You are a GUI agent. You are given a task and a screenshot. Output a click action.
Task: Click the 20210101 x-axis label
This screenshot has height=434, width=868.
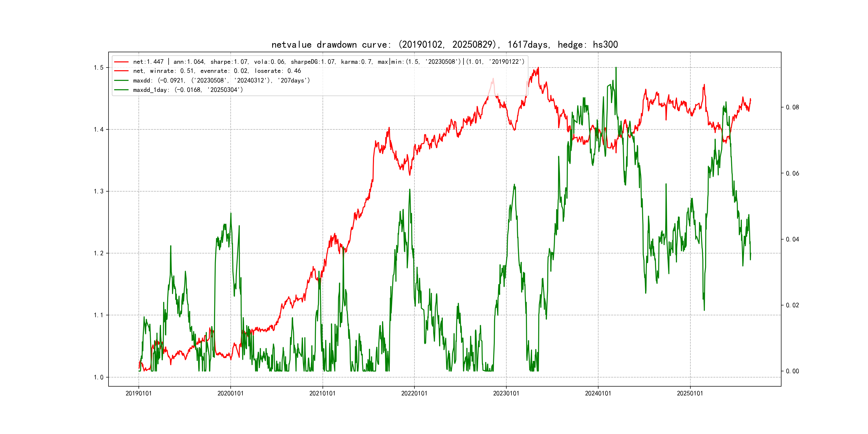(x=323, y=394)
